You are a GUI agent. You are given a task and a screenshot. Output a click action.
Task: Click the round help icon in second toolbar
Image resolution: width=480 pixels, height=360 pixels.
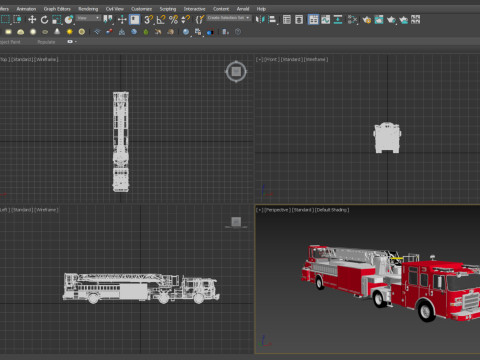238,32
